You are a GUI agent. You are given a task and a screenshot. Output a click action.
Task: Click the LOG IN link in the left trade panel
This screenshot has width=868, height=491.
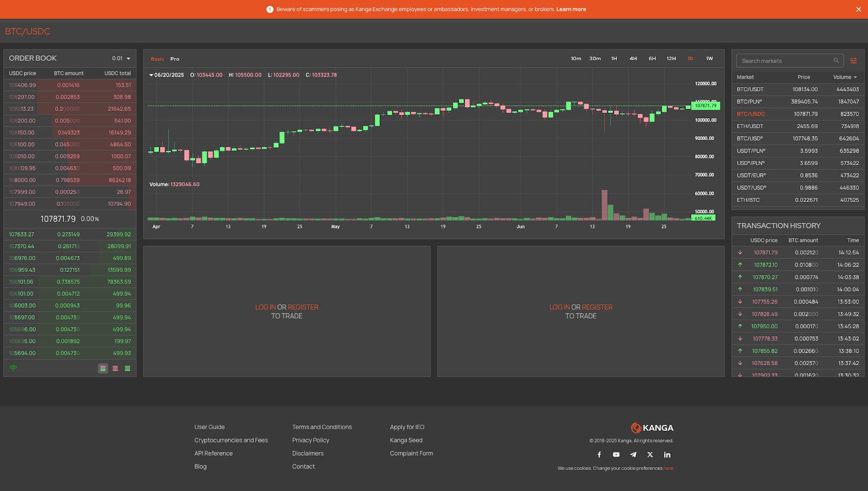[x=265, y=307]
